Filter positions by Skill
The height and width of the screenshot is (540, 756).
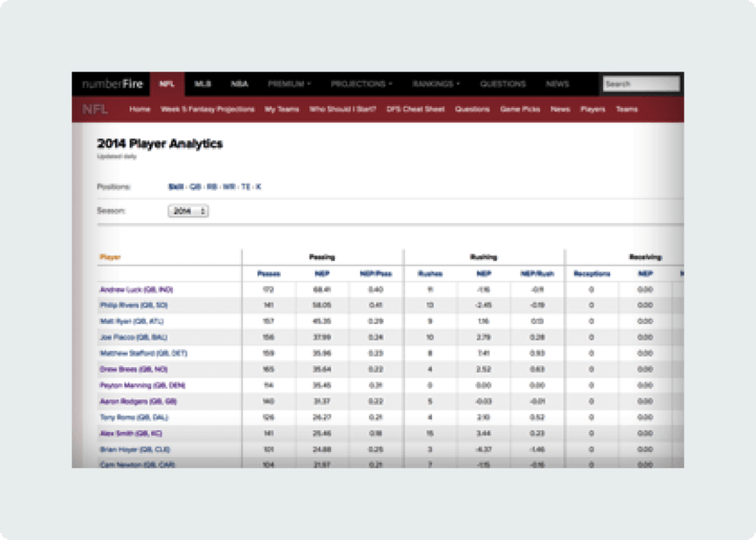(176, 187)
